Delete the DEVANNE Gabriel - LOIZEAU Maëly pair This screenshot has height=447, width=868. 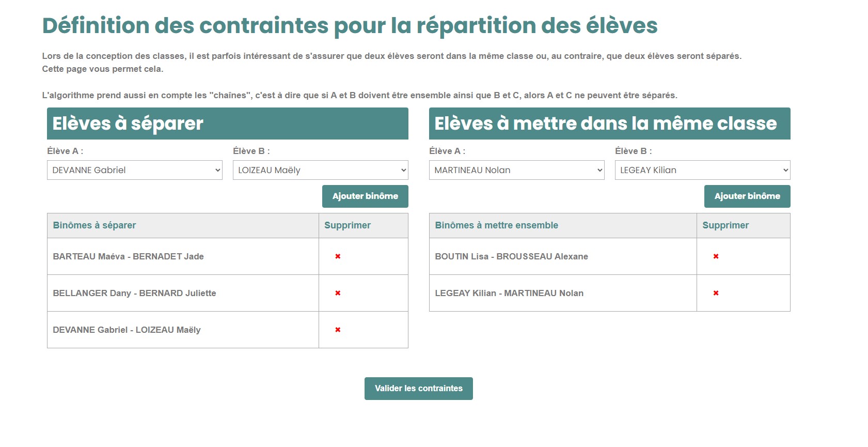pyautogui.click(x=338, y=330)
